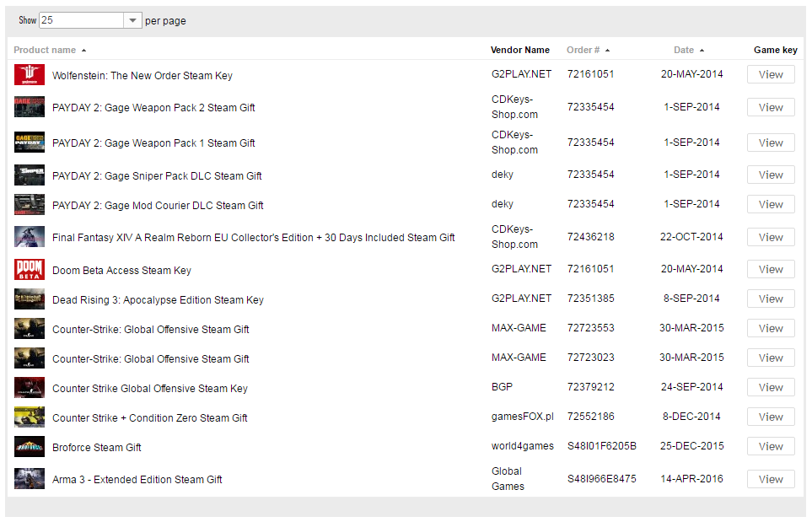View game key for Broforce Steam Gift
Screen dimensions: 812x522
[771, 446]
